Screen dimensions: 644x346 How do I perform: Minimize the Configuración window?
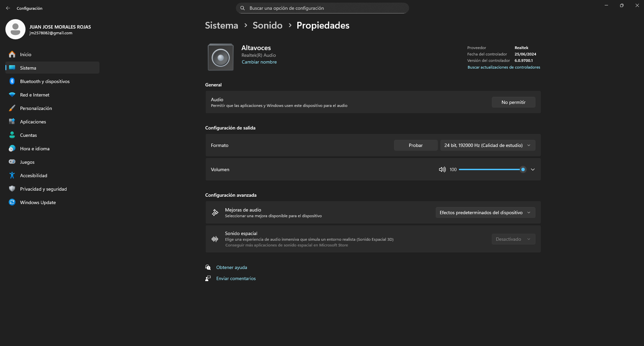(x=606, y=5)
